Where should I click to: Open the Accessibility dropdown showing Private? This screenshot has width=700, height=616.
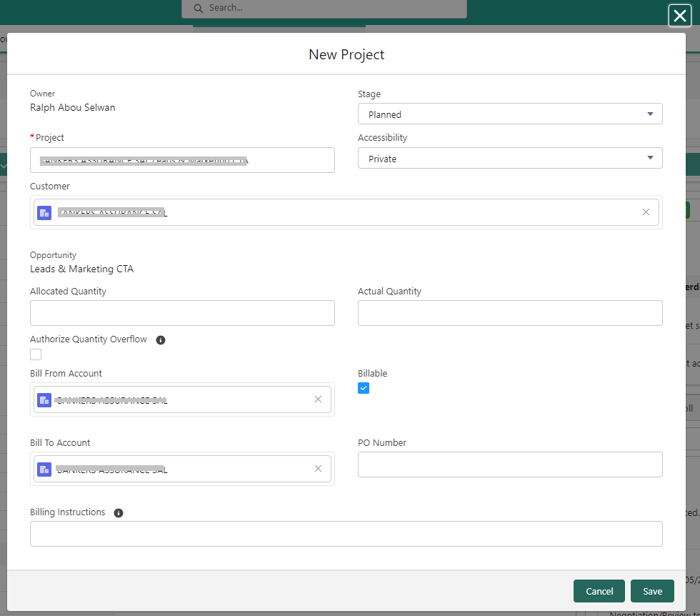coord(510,158)
